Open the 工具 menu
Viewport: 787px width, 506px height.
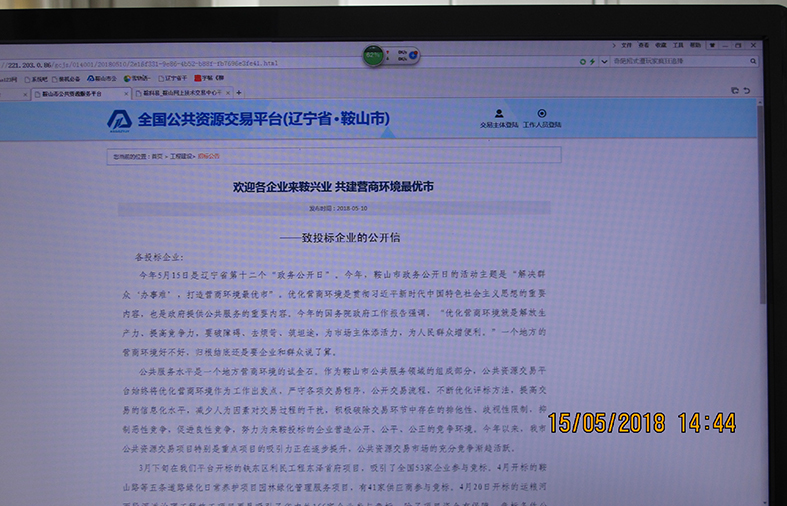pos(678,45)
